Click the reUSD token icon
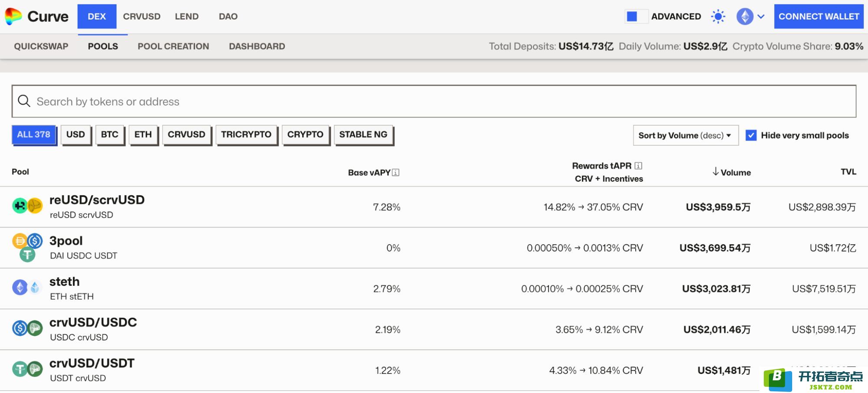 click(20, 205)
